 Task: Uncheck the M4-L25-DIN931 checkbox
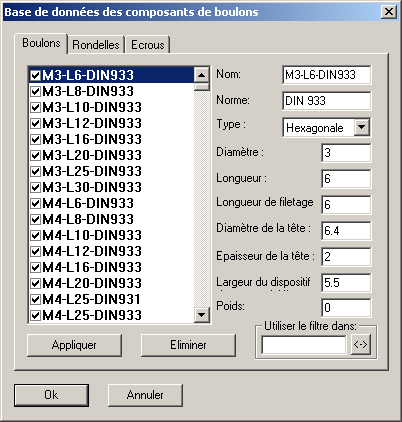[x=35, y=299]
